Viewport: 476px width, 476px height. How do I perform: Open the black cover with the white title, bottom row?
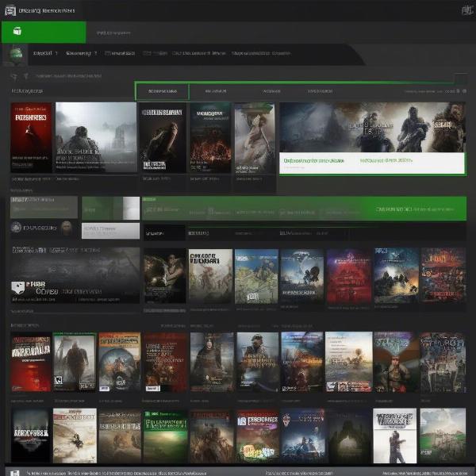pyautogui.click(x=30, y=436)
